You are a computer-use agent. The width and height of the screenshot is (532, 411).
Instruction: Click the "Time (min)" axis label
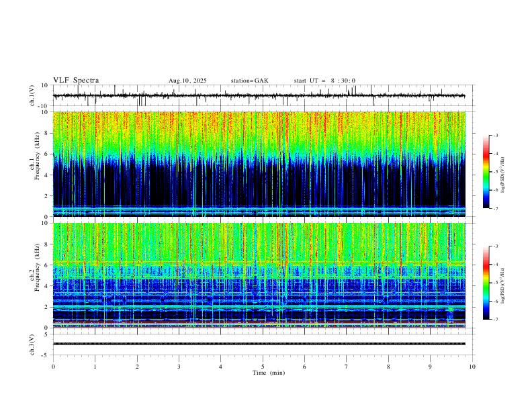click(x=269, y=373)
